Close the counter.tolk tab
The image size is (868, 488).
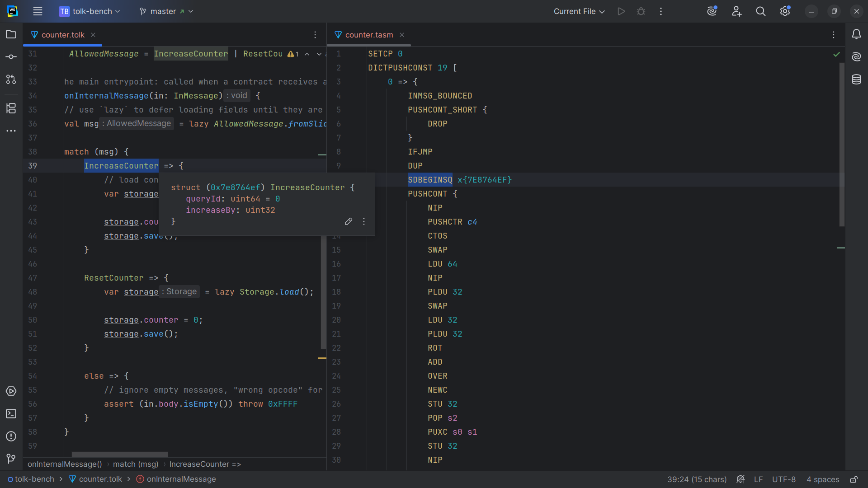[93, 35]
